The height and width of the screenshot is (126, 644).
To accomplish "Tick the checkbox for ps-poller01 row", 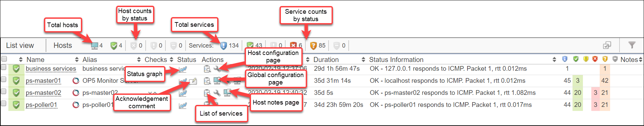I will tap(4, 104).
